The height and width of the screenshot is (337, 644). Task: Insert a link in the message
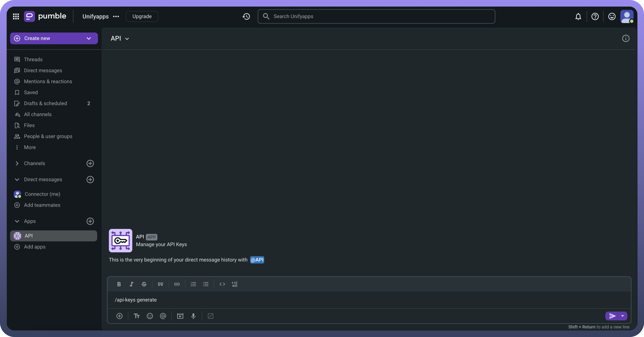point(177,284)
